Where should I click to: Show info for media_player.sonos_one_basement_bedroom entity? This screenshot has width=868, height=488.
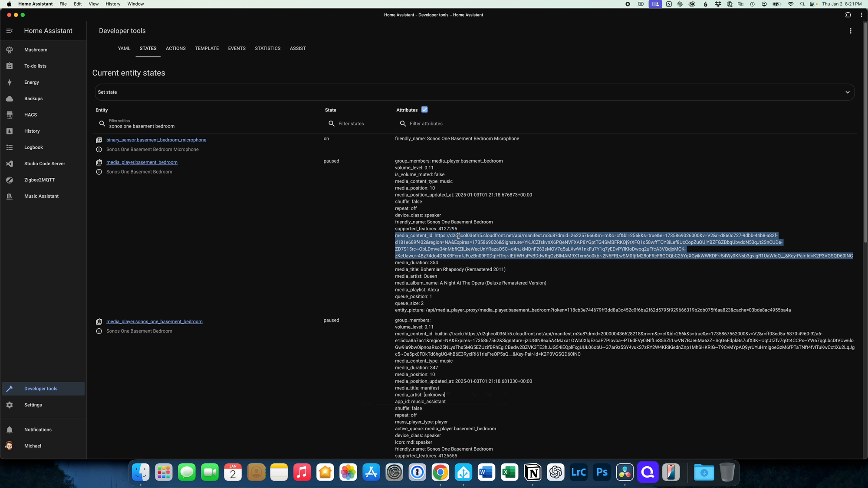(99, 331)
